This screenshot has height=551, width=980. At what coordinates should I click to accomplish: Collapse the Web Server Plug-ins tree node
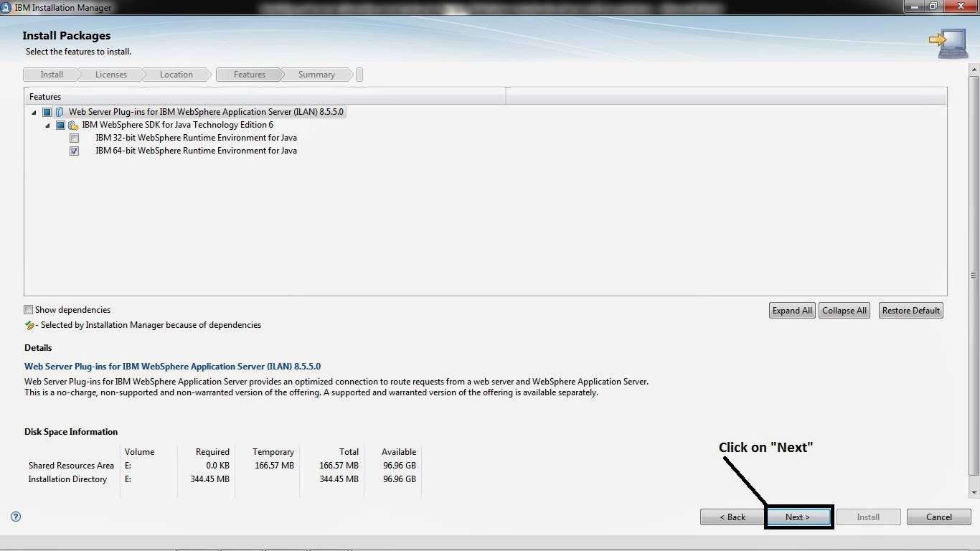point(33,112)
